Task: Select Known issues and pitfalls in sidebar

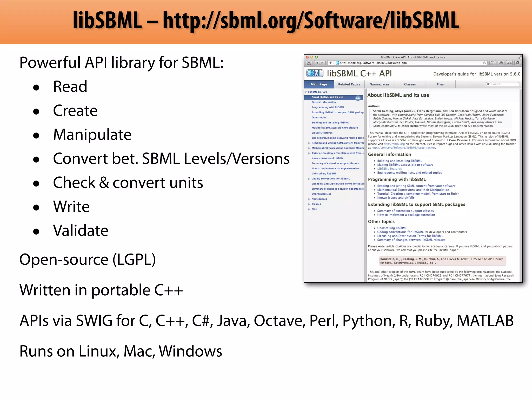Action: click(x=327, y=158)
